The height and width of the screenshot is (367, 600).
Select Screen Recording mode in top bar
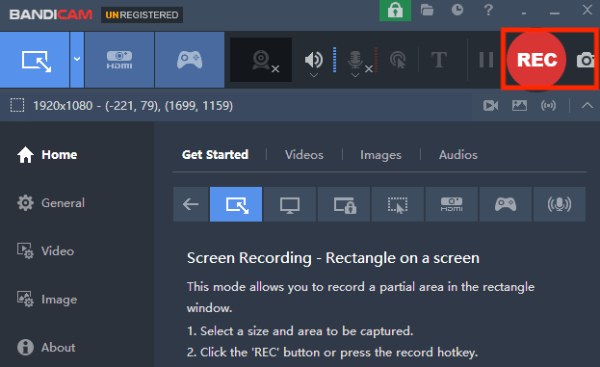pyautogui.click(x=34, y=60)
